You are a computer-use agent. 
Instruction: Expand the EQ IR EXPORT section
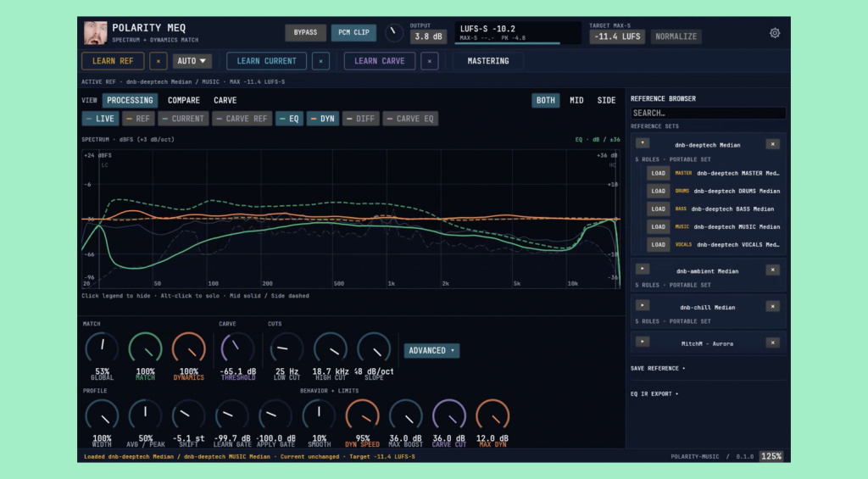click(654, 393)
